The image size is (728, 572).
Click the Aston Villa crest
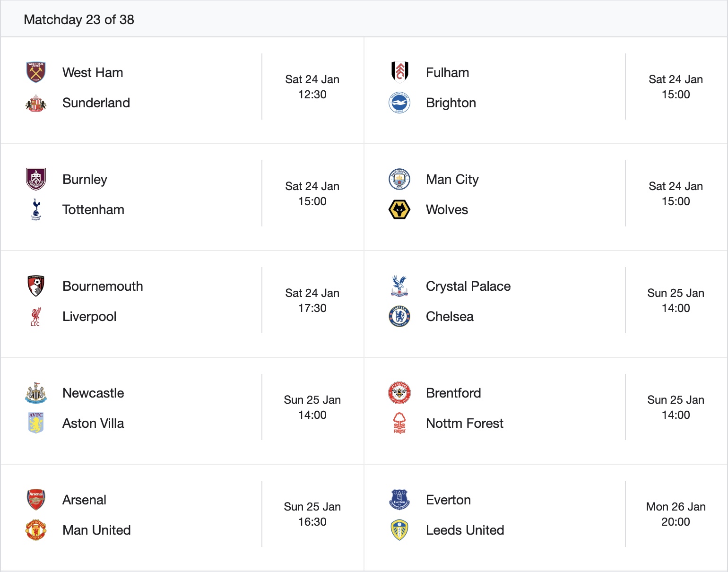point(35,423)
